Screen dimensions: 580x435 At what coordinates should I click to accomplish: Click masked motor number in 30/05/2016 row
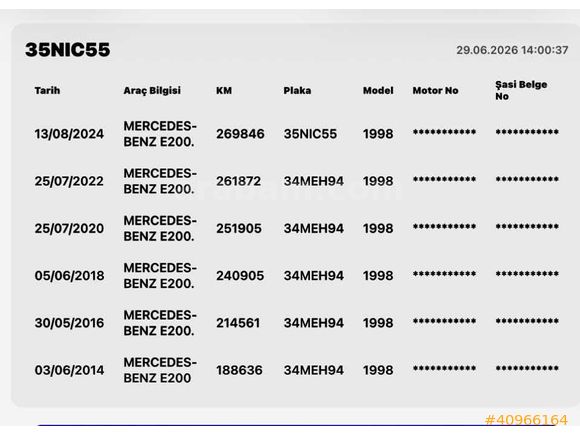pyautogui.click(x=444, y=321)
